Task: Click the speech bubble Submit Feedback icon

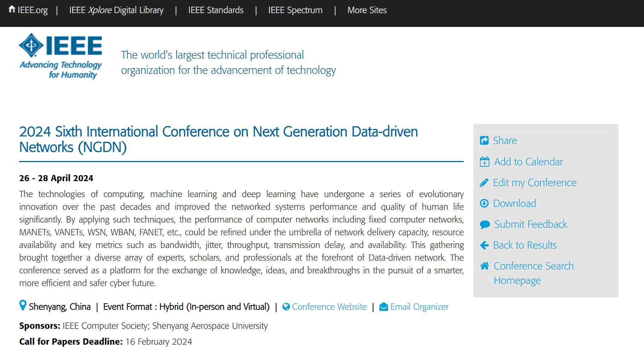Action: click(485, 225)
